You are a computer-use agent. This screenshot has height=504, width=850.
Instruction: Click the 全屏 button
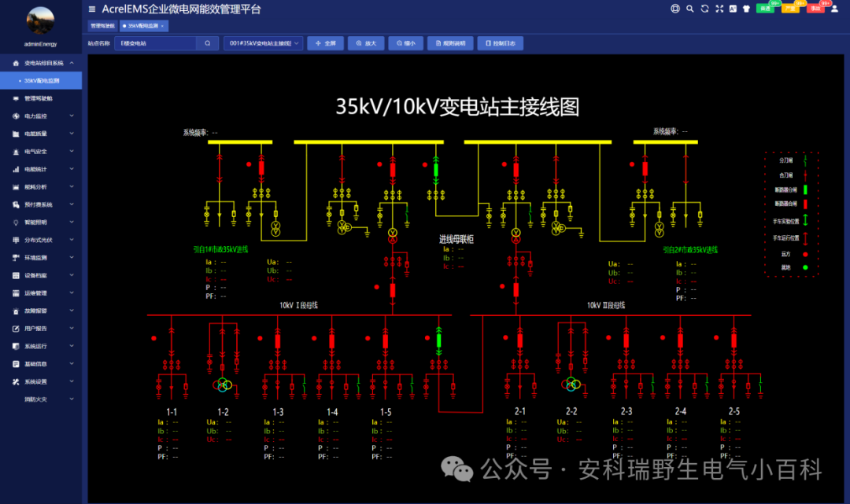[x=325, y=43]
